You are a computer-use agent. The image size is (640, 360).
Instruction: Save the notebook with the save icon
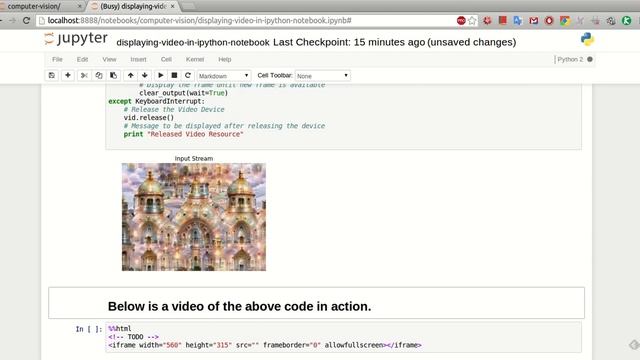(51, 76)
